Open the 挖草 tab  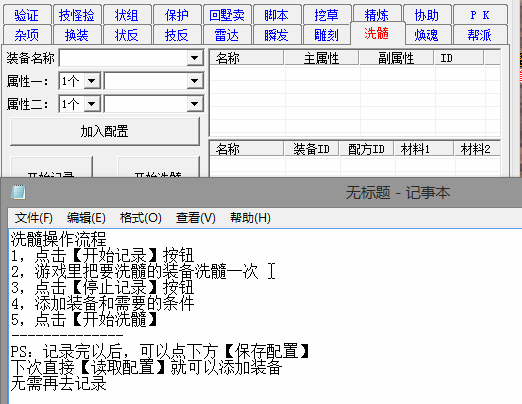tap(327, 15)
